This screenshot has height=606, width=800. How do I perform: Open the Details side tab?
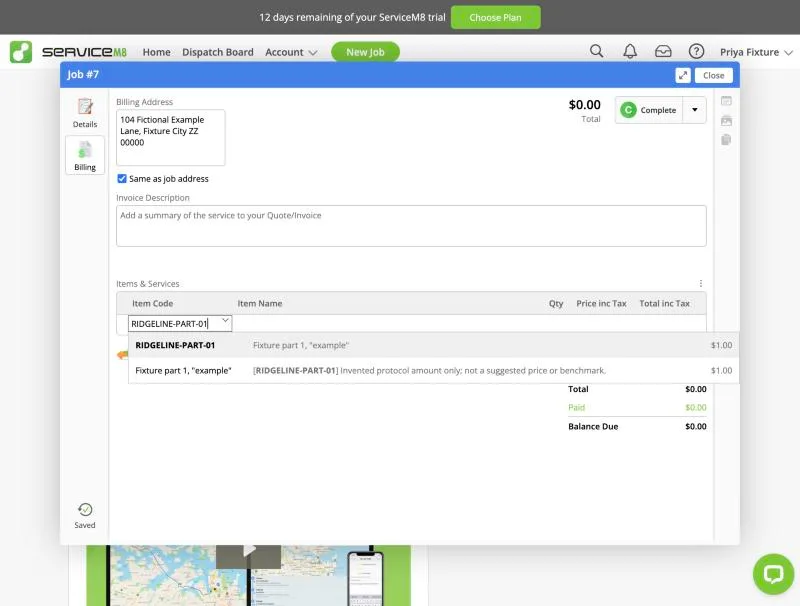(85, 113)
